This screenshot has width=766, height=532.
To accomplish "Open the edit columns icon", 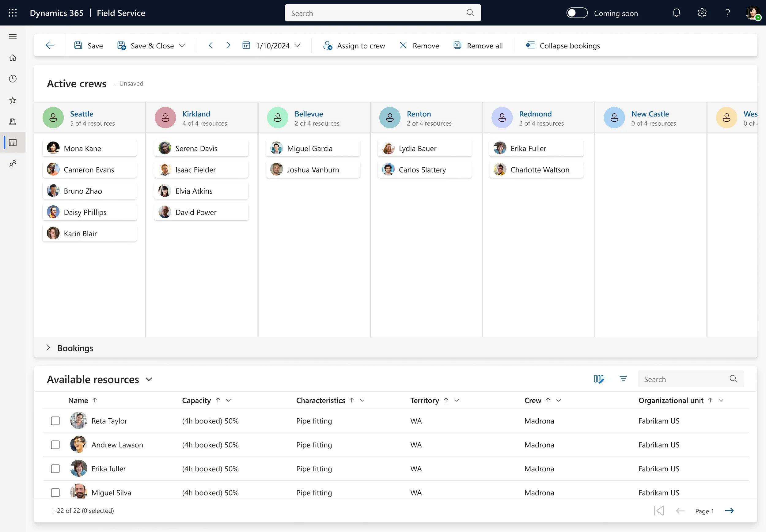I will pyautogui.click(x=598, y=379).
